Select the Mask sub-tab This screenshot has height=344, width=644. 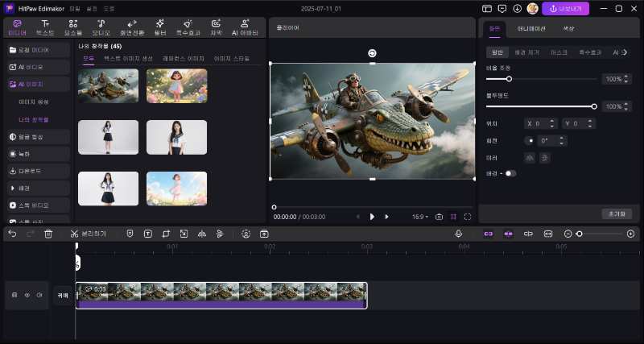coord(559,52)
